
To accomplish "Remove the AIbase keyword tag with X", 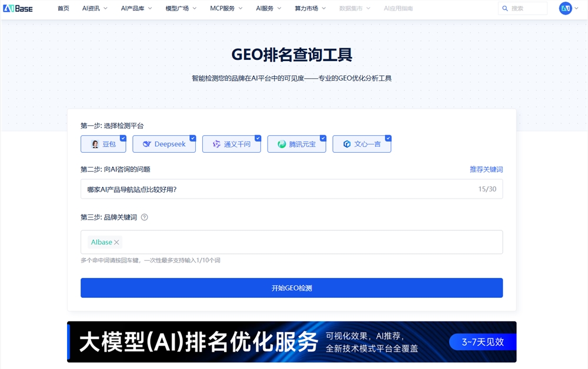I will pyautogui.click(x=116, y=242).
